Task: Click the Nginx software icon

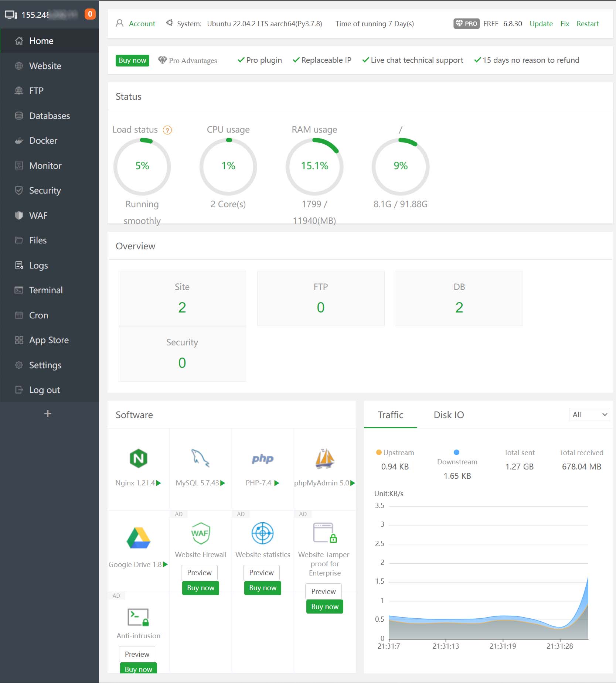Action: tap(138, 458)
